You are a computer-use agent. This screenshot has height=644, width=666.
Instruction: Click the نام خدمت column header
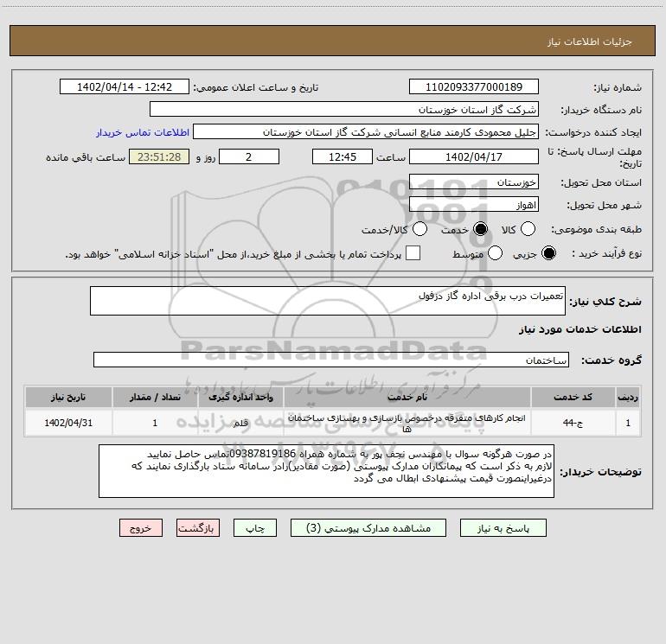[407, 398]
